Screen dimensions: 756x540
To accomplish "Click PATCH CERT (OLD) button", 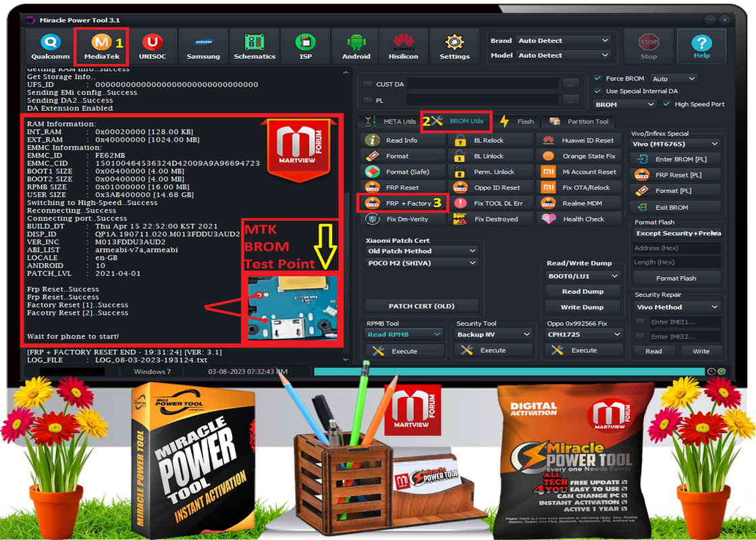I will click(422, 306).
